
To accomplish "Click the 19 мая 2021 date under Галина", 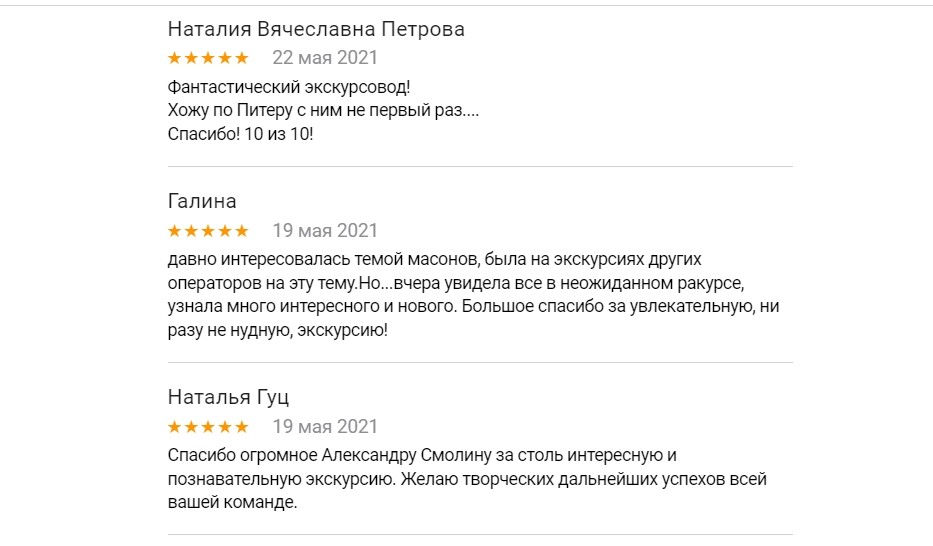I will [x=325, y=231].
